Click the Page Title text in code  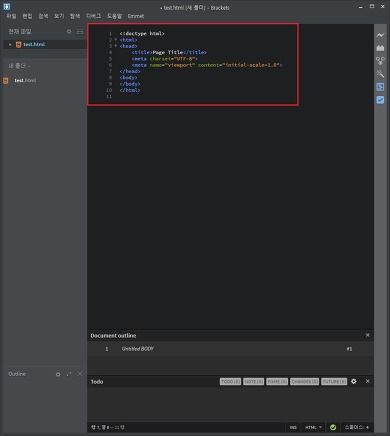(168, 52)
